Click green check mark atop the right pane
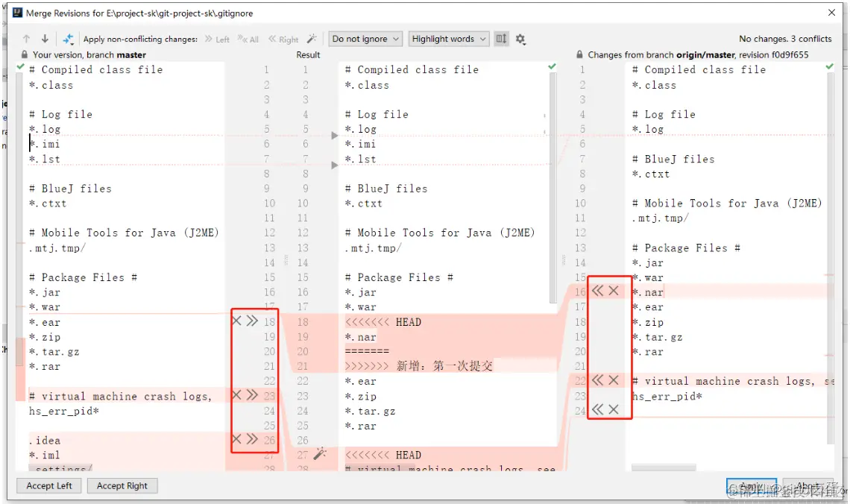The image size is (850, 504). [829, 66]
